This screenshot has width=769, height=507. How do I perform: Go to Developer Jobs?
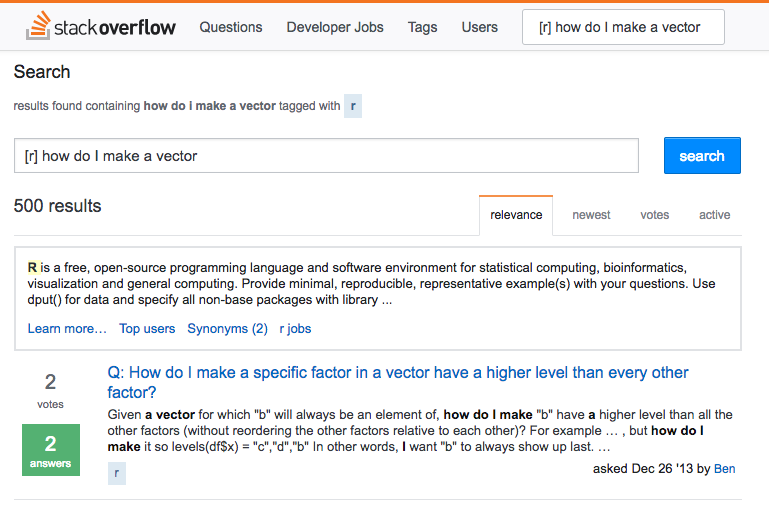pyautogui.click(x=335, y=27)
